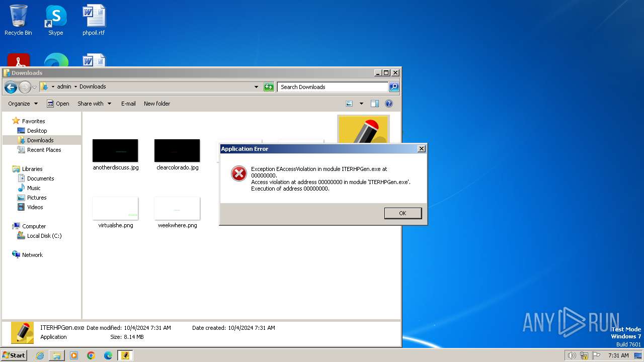Click admin in the address breadcrumb

click(x=64, y=86)
